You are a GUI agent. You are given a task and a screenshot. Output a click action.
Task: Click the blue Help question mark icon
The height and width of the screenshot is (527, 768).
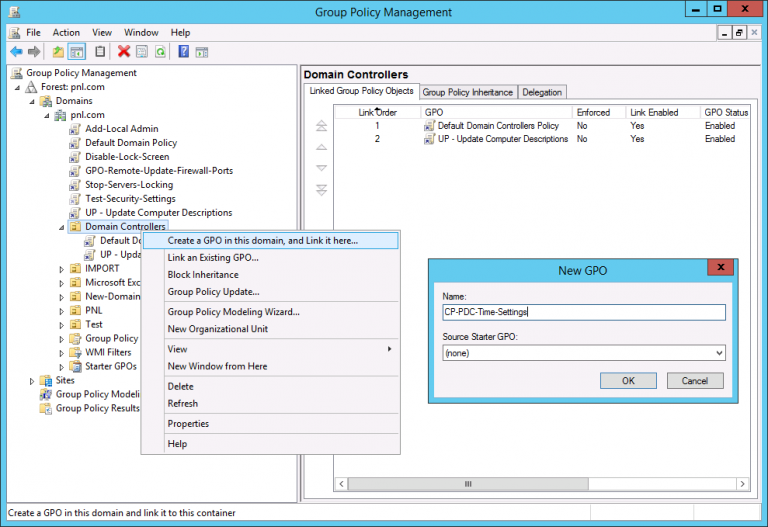[x=184, y=52]
